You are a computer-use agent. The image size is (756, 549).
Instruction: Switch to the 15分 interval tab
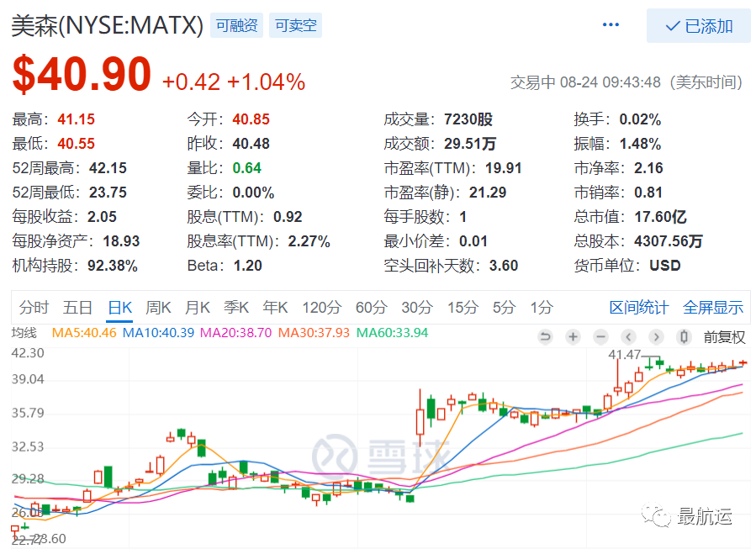463,307
